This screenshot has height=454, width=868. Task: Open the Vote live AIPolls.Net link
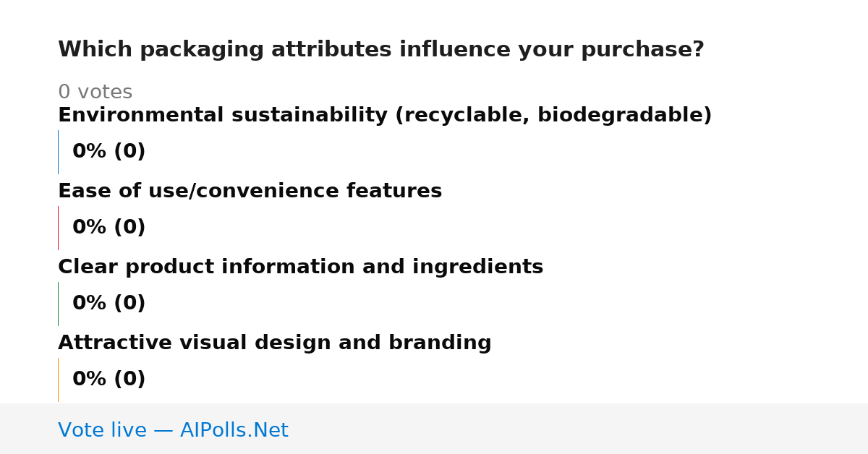pyautogui.click(x=173, y=430)
